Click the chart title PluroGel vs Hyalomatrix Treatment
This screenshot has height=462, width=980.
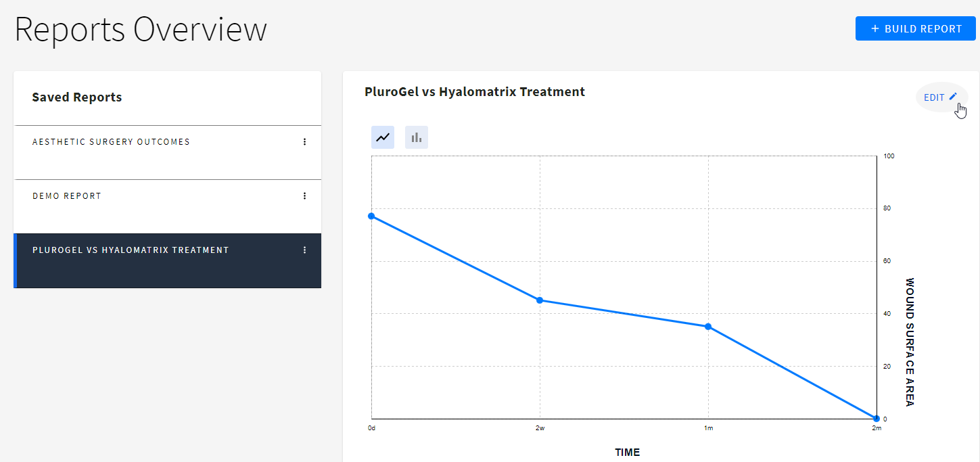474,92
